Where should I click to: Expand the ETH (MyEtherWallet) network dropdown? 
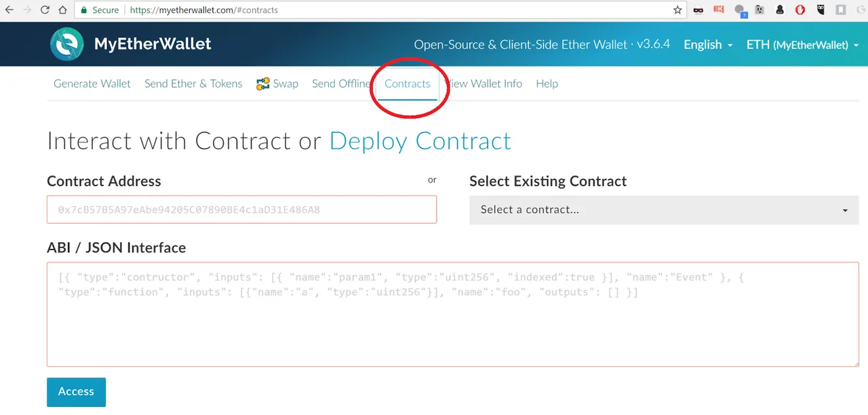(803, 45)
